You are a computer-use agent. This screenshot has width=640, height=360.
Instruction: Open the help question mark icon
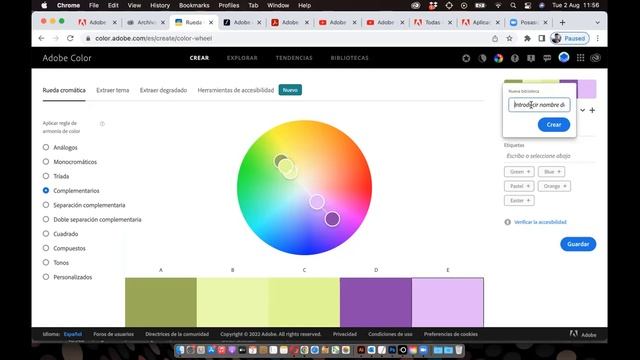[x=515, y=58]
